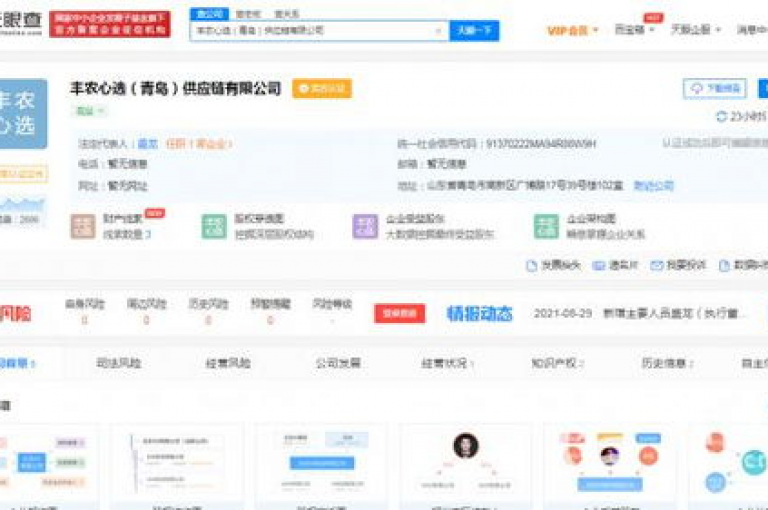Click the Tianyancha logo in the header
768x510 pixels.
point(21,23)
